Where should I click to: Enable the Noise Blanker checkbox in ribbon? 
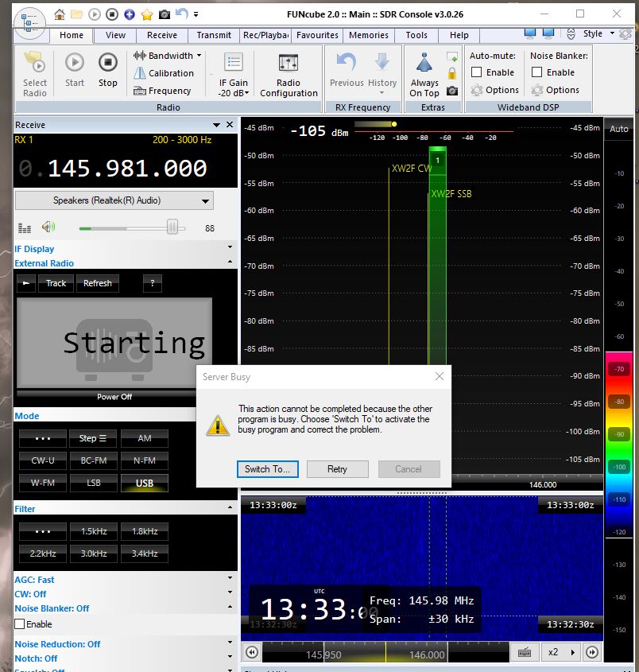[537, 72]
